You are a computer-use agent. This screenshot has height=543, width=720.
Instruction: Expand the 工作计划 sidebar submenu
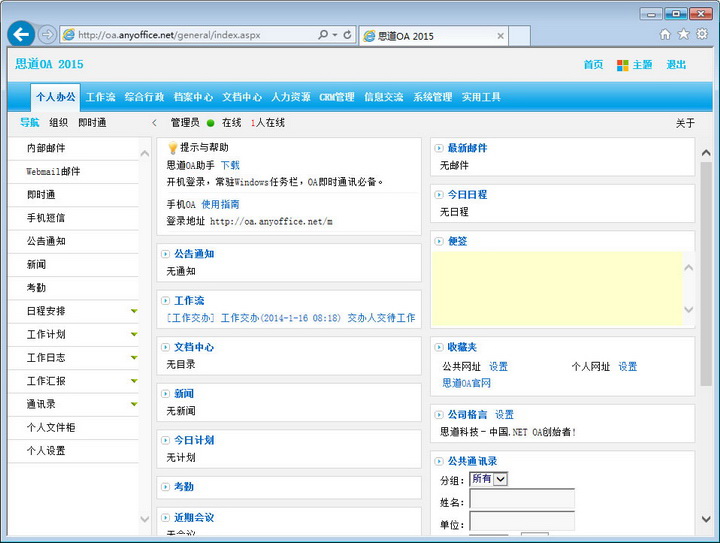click(134, 334)
